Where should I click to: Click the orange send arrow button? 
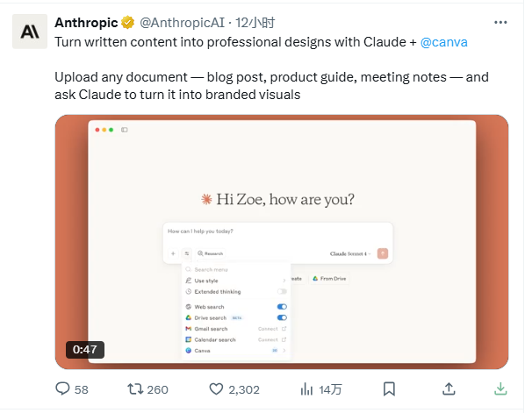click(x=382, y=253)
